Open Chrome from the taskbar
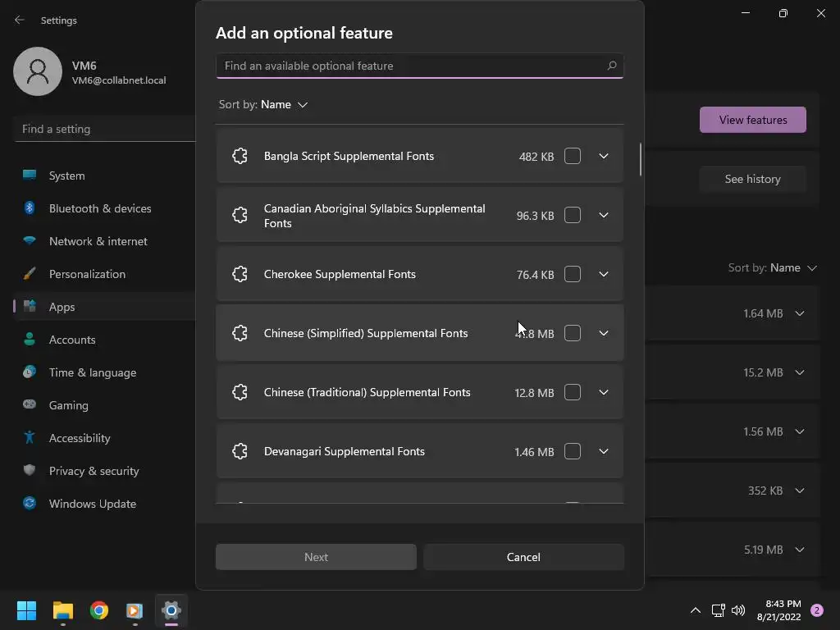Viewport: 840px width, 630px height. point(99,610)
